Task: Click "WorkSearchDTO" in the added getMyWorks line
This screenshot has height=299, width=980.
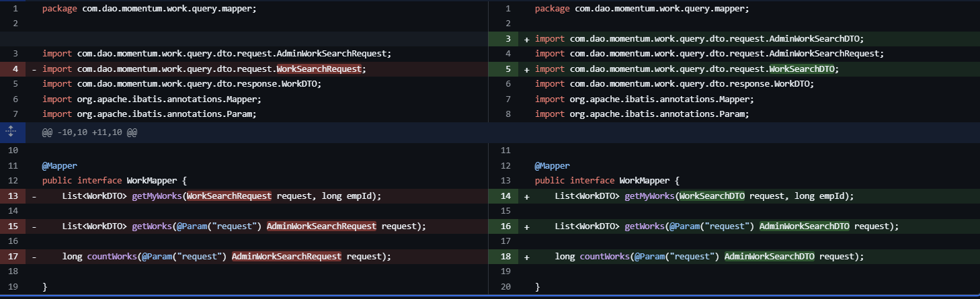Action: (712, 196)
